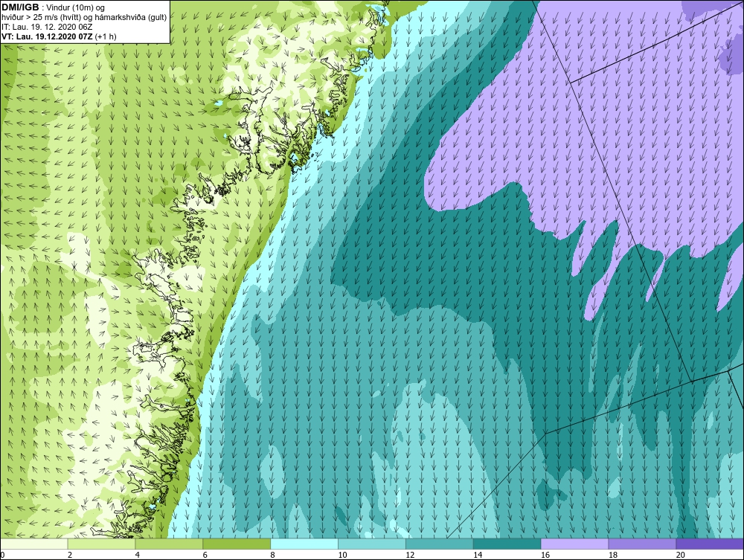Click the 2–4 m/s light green swatch

click(x=101, y=544)
